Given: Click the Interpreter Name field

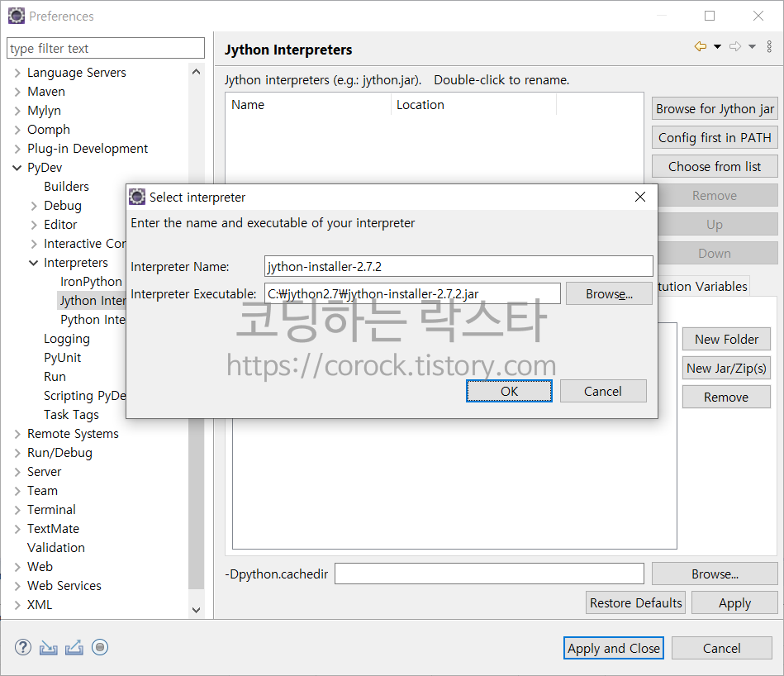Looking at the screenshot, I should 459,266.
